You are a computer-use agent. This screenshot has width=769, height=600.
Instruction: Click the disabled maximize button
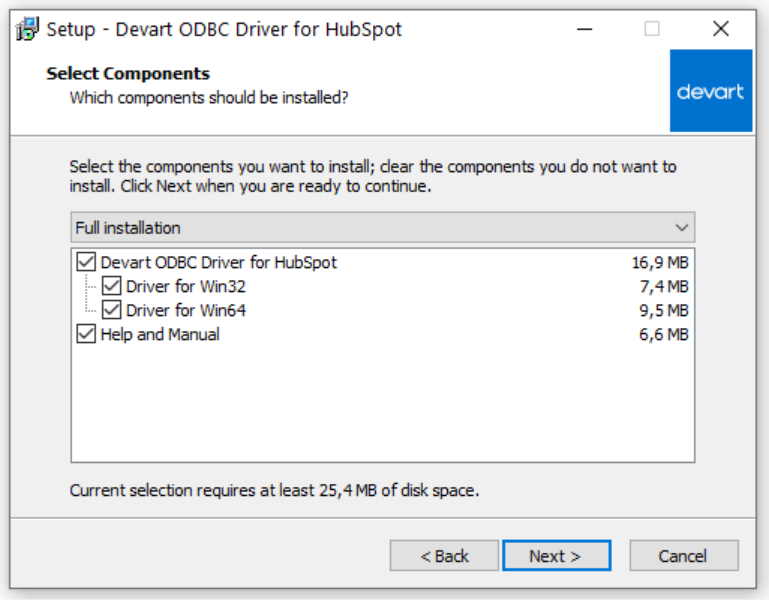[x=652, y=29]
